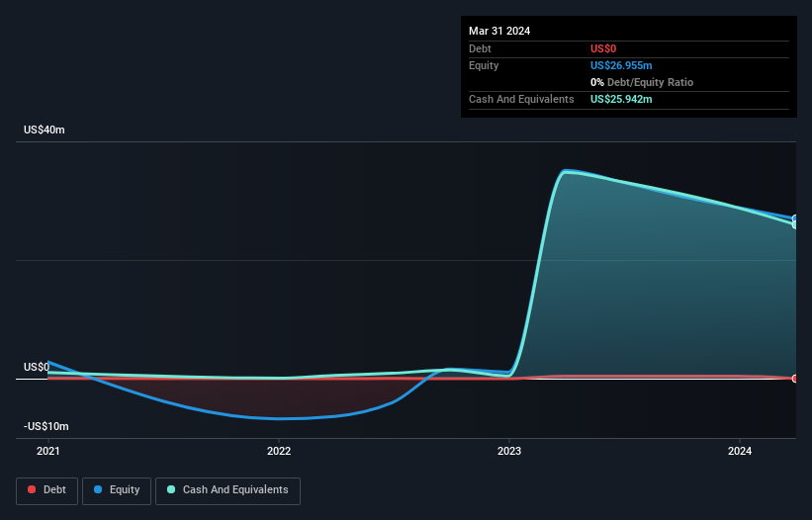The width and height of the screenshot is (812, 520).
Task: Click the 2024 x-axis label
Action: pos(740,451)
